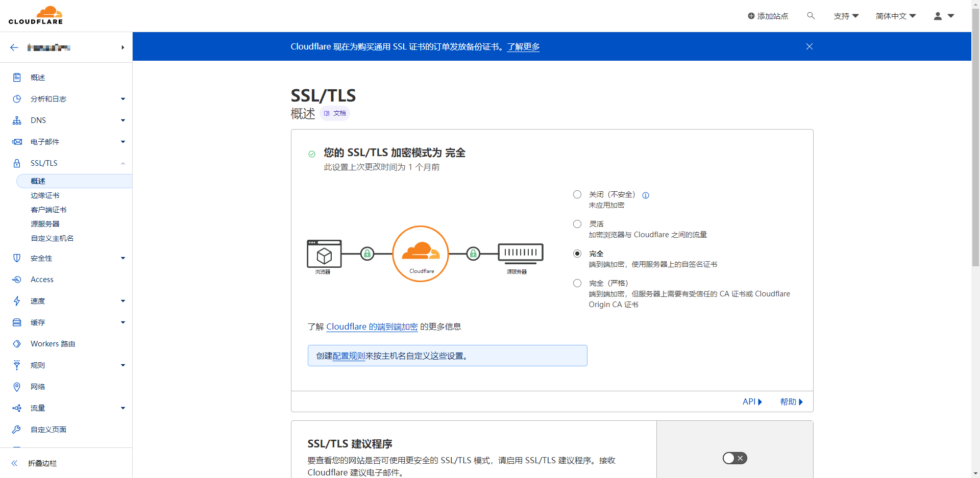Dismiss the blue SSL certificate banner
Screen dimensions: 980x478
810,46
